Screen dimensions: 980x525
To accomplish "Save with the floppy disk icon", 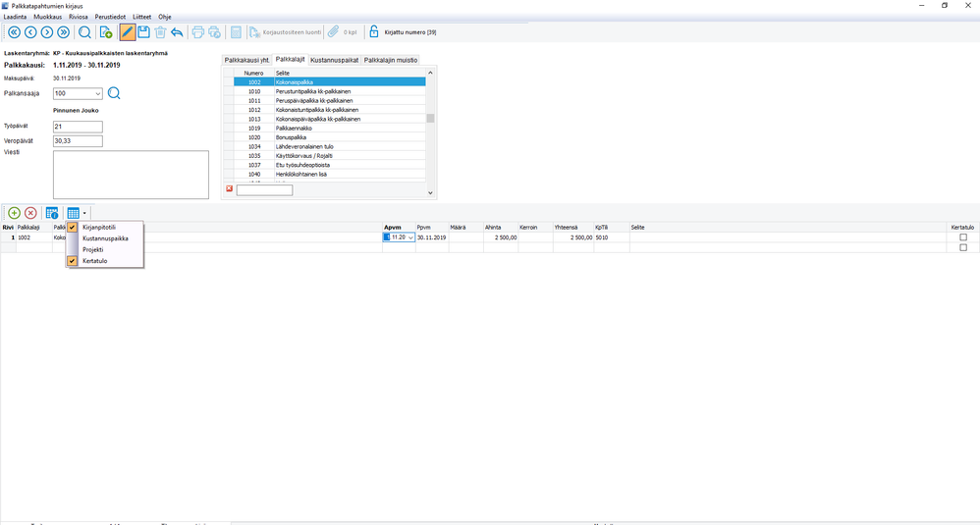I will (143, 32).
